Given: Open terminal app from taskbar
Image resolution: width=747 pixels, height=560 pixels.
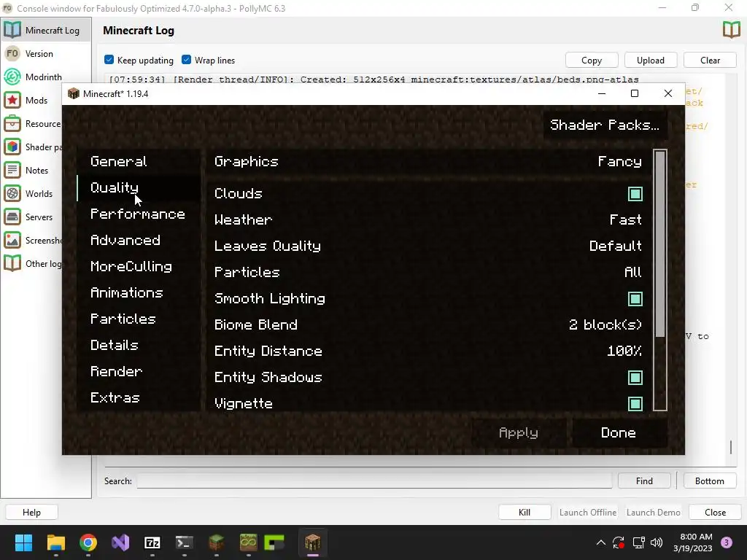Looking at the screenshot, I should pos(185,542).
